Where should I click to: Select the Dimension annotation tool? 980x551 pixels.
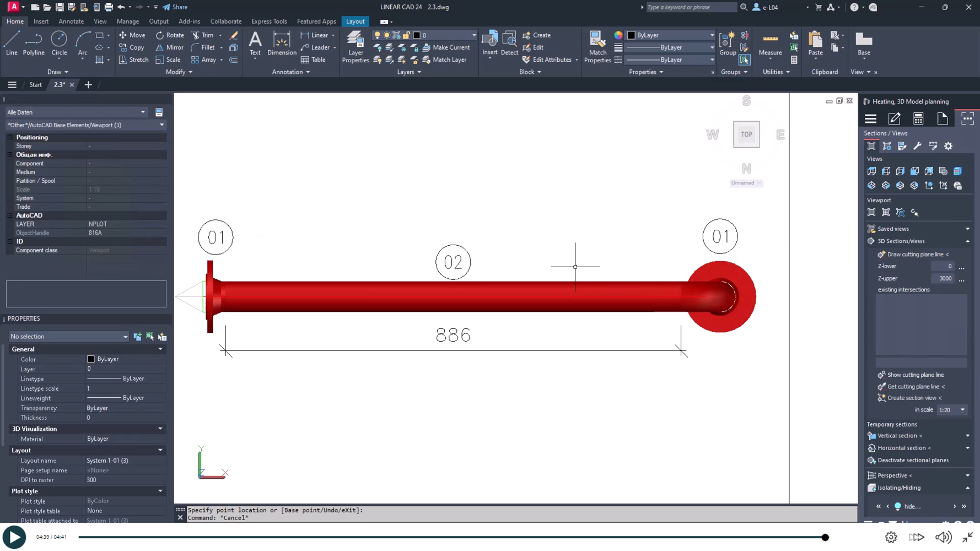[x=282, y=44]
